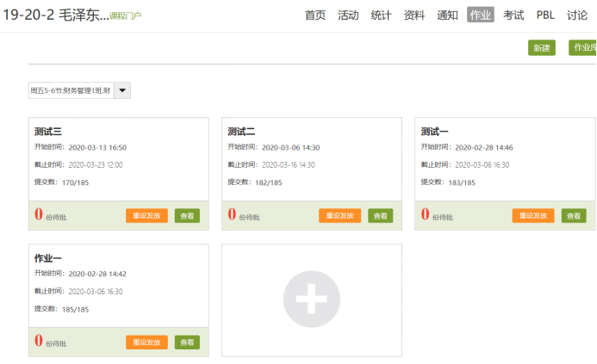This screenshot has height=364, width=597.
Task: Click 查看 for 测试二
Action: (381, 216)
